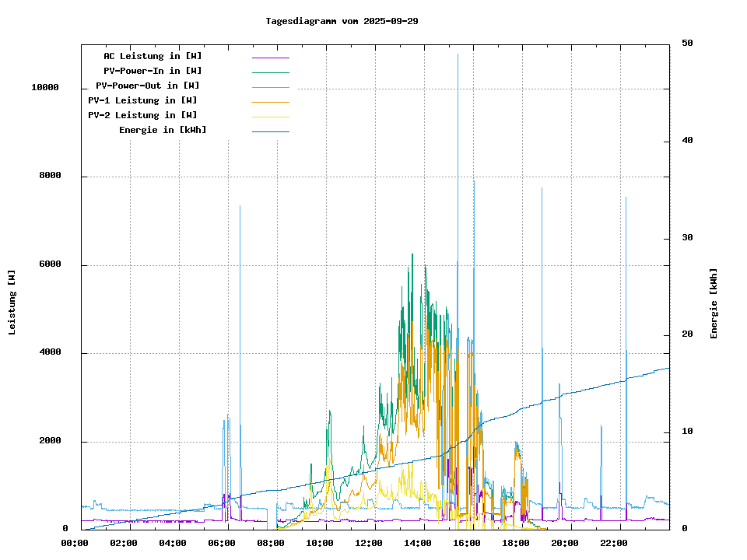The height and width of the screenshot is (560, 747).
Task: Click the PV-1 Leistung legend label
Action: (x=142, y=100)
